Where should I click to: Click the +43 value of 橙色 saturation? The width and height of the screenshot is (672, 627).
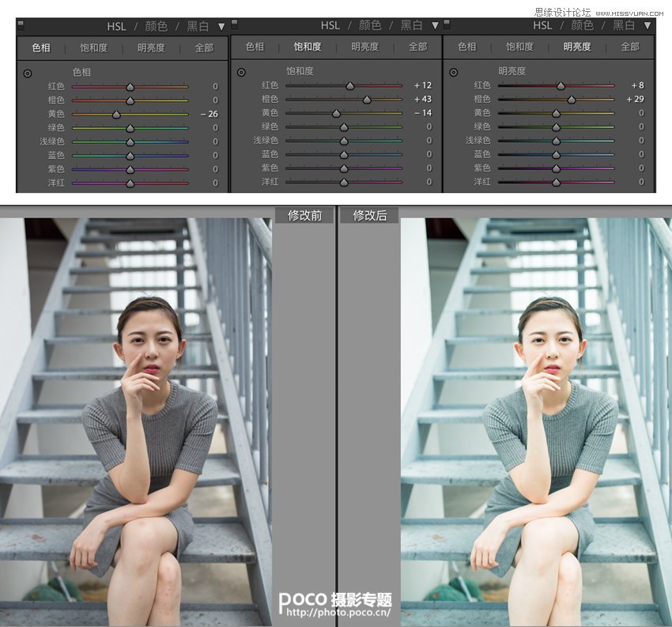point(423,99)
